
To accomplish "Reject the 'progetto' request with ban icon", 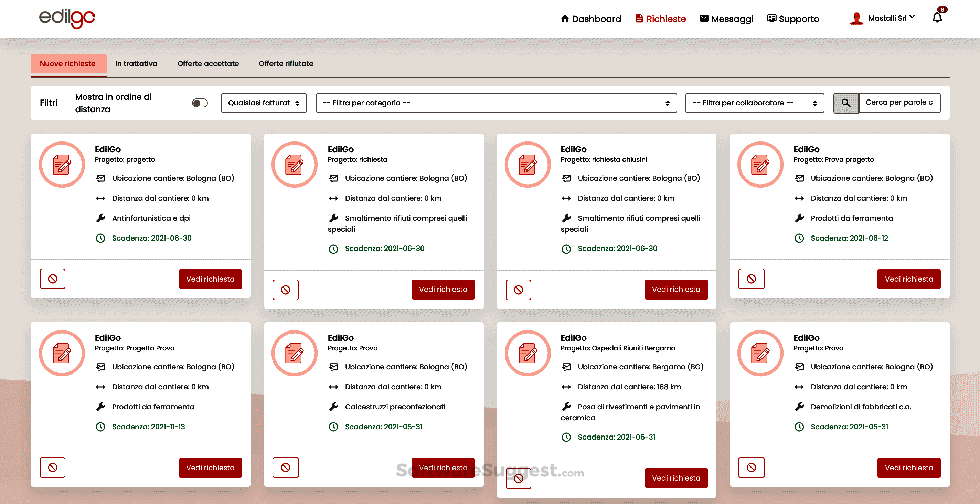I will coord(53,279).
